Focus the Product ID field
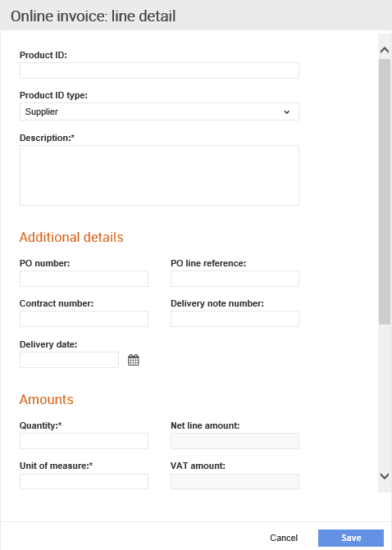Image resolution: width=392 pixels, height=550 pixels. coord(159,70)
